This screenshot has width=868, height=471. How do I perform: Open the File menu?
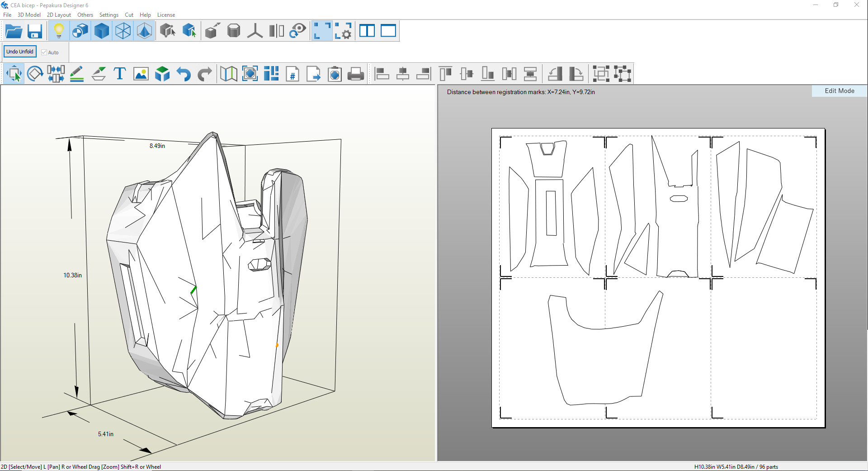[7, 15]
